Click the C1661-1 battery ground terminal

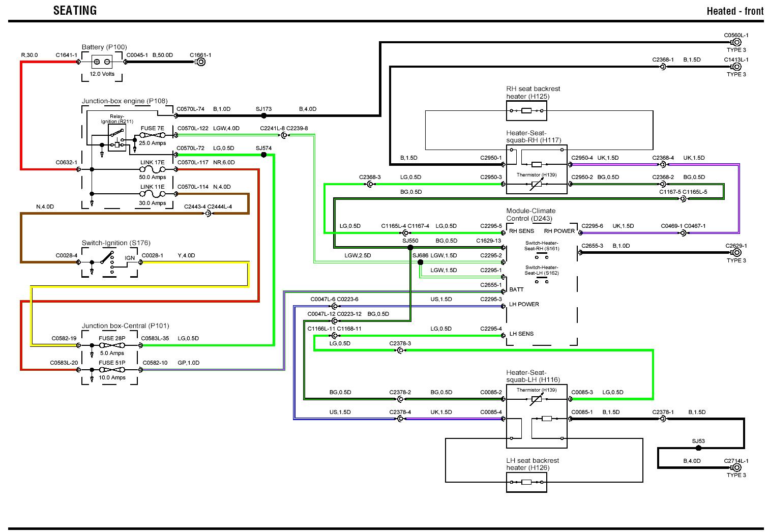pos(200,62)
